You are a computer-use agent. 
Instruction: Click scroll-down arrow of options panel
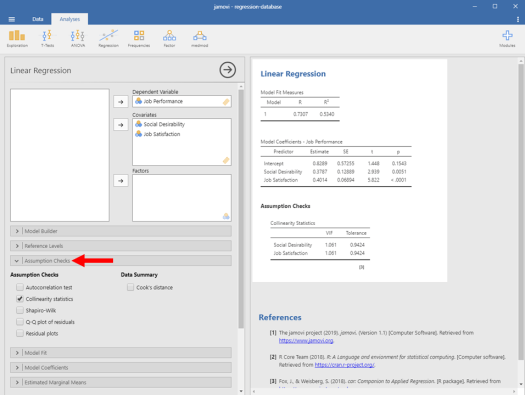[x=241, y=391]
